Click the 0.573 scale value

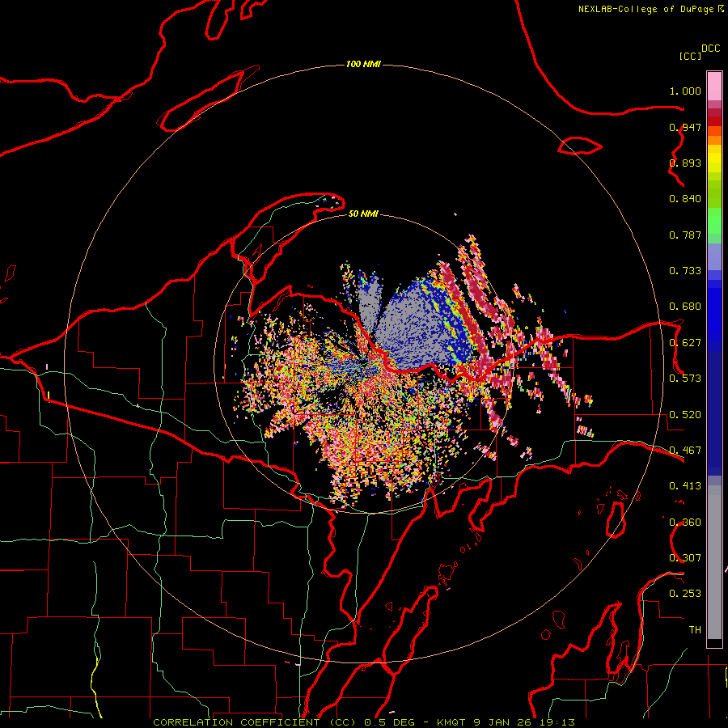pos(685,379)
